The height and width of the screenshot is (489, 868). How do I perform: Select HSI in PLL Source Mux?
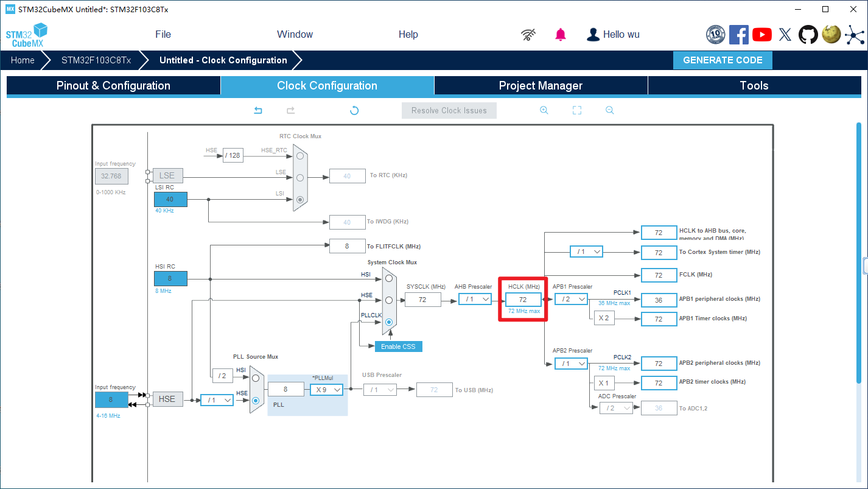(x=256, y=378)
